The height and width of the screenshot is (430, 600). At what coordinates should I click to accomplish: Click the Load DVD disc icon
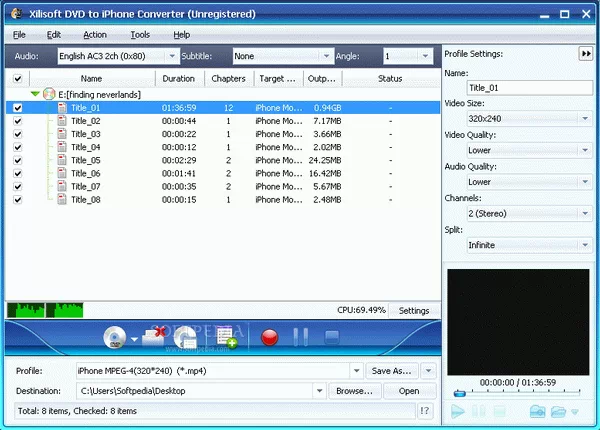[x=113, y=338]
